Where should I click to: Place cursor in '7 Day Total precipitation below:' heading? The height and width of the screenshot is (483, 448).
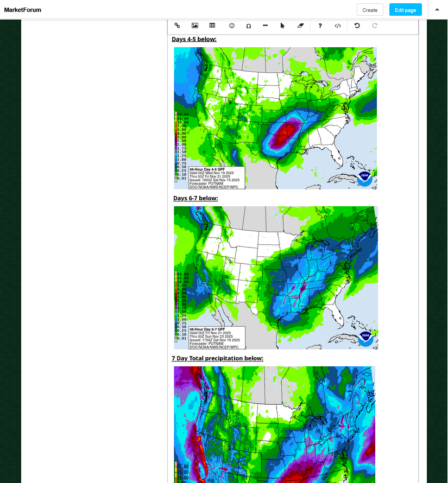click(x=217, y=358)
